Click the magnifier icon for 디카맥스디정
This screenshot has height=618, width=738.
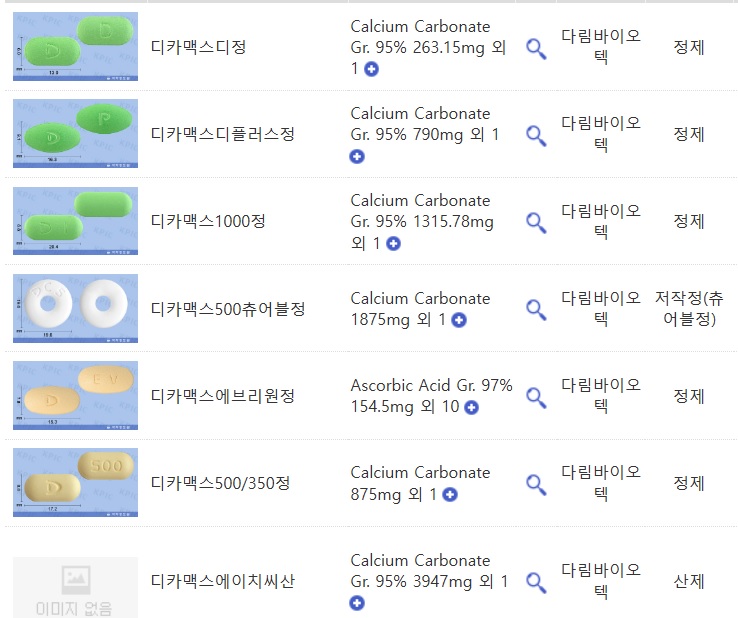[536, 49]
